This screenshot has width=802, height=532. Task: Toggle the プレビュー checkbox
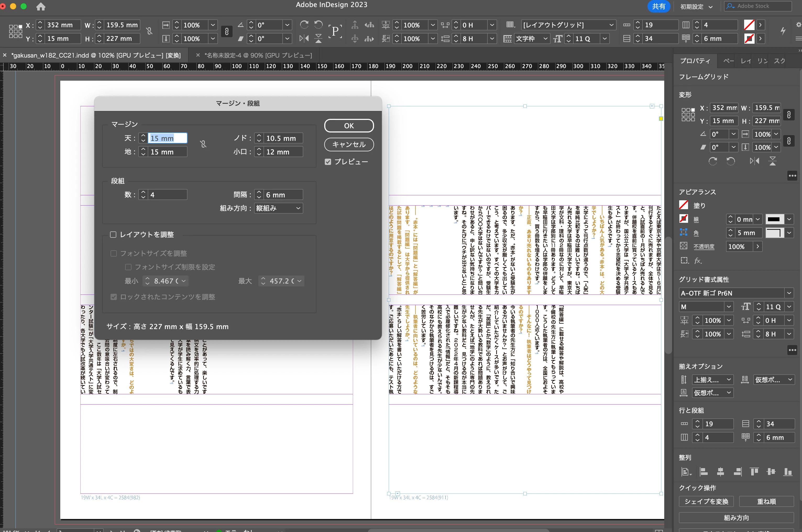pos(328,162)
